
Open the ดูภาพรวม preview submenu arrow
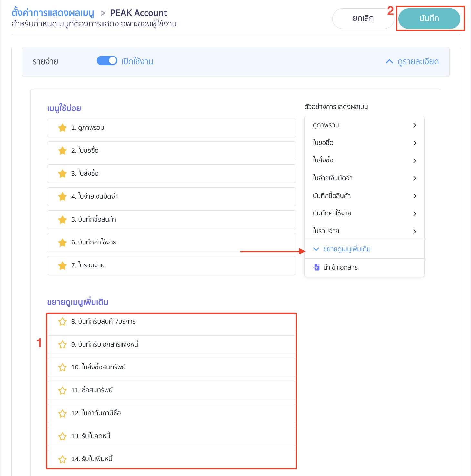[415, 125]
